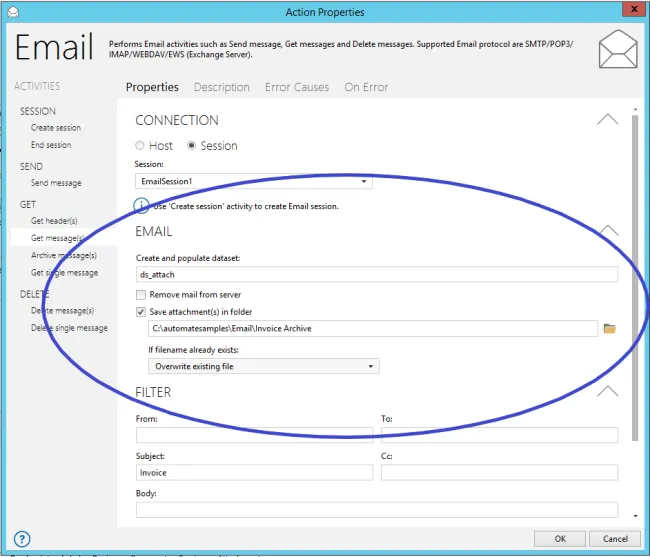Click the Body filter field
650x557 pixels.
(x=377, y=510)
